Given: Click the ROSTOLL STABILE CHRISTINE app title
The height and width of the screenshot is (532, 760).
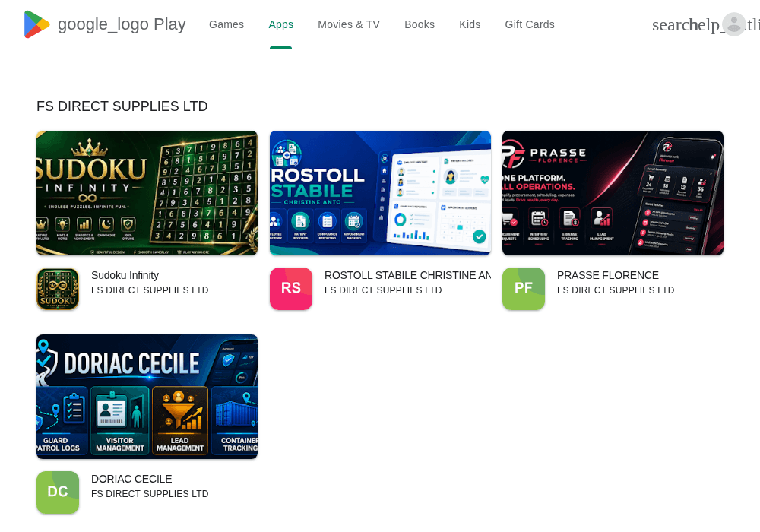Looking at the screenshot, I should coord(407,275).
